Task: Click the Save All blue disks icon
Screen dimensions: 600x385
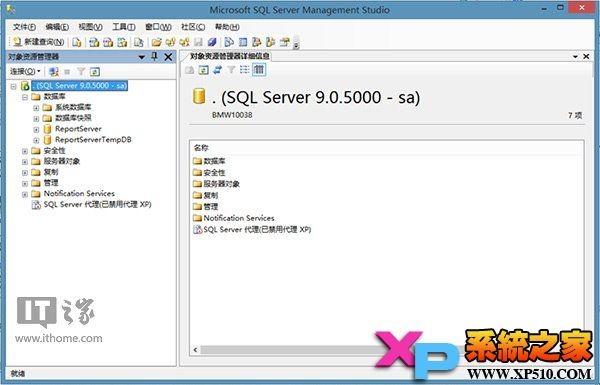Action: coord(212,42)
